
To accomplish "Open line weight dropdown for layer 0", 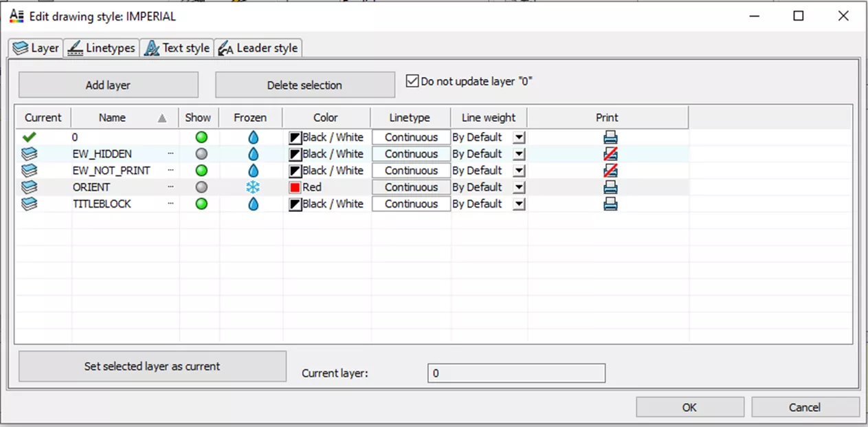I will [x=519, y=138].
